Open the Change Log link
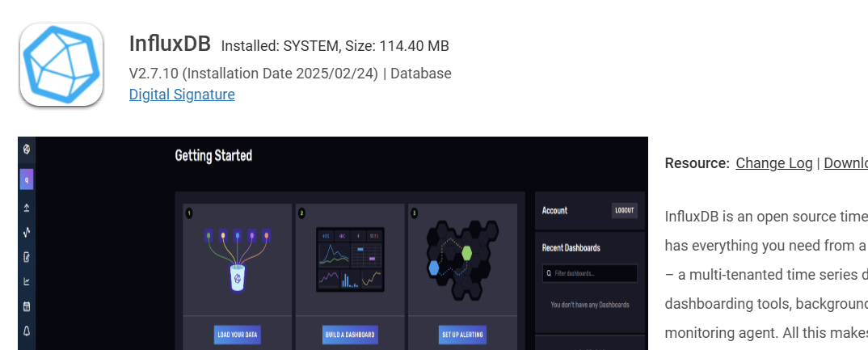 (774, 163)
